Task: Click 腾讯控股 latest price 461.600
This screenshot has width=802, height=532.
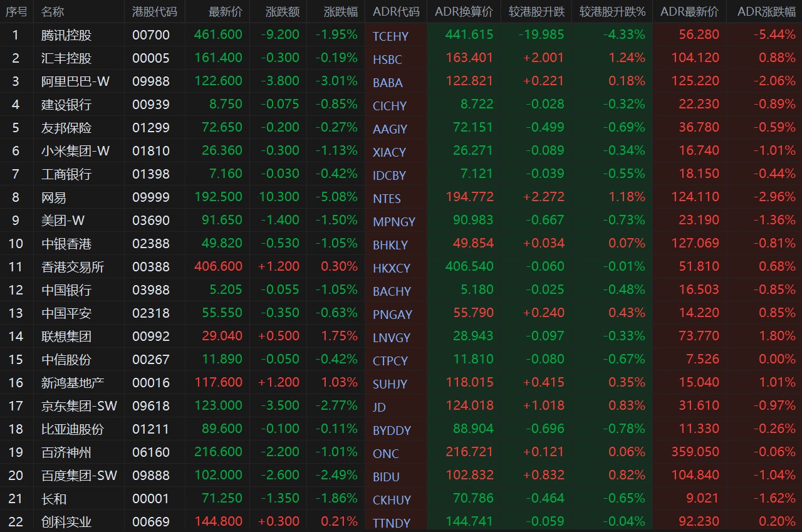Action: point(218,35)
